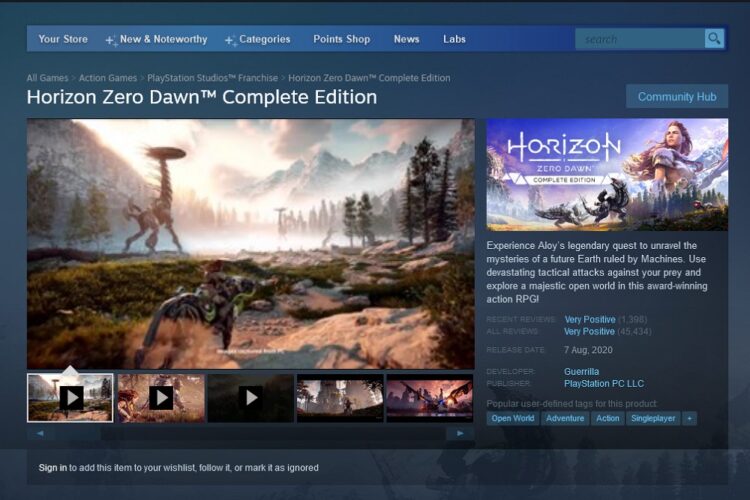750x500 pixels.
Task: Click developer Guerrilla link
Action: [x=581, y=372]
